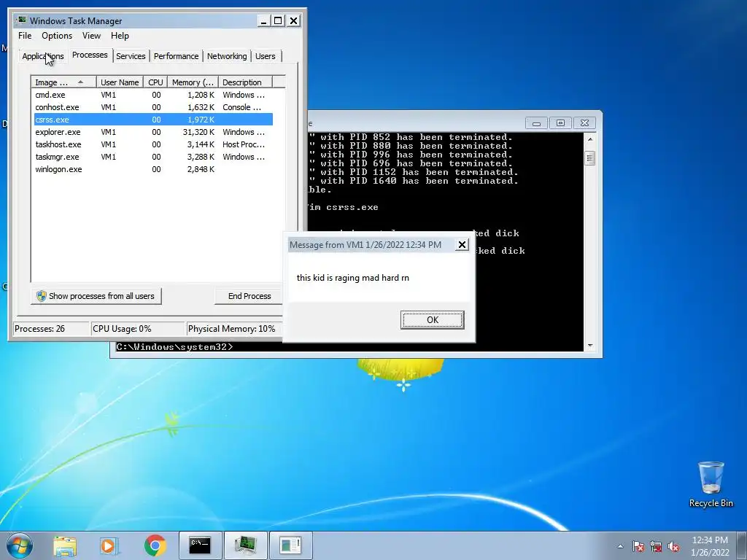This screenshot has width=747, height=560.
Task: Switch to the Applications tab
Action: click(43, 56)
